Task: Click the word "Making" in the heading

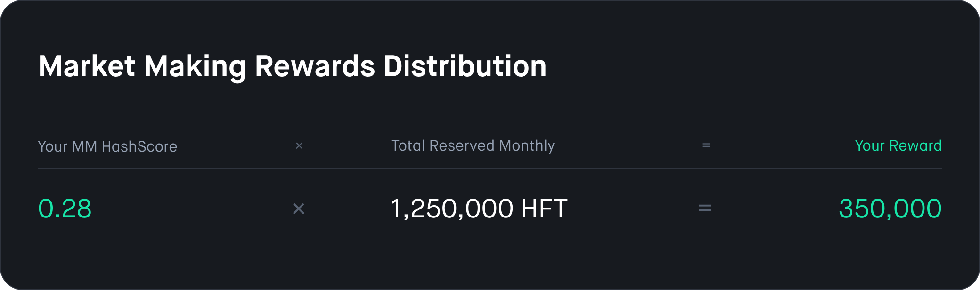Action: [195, 67]
